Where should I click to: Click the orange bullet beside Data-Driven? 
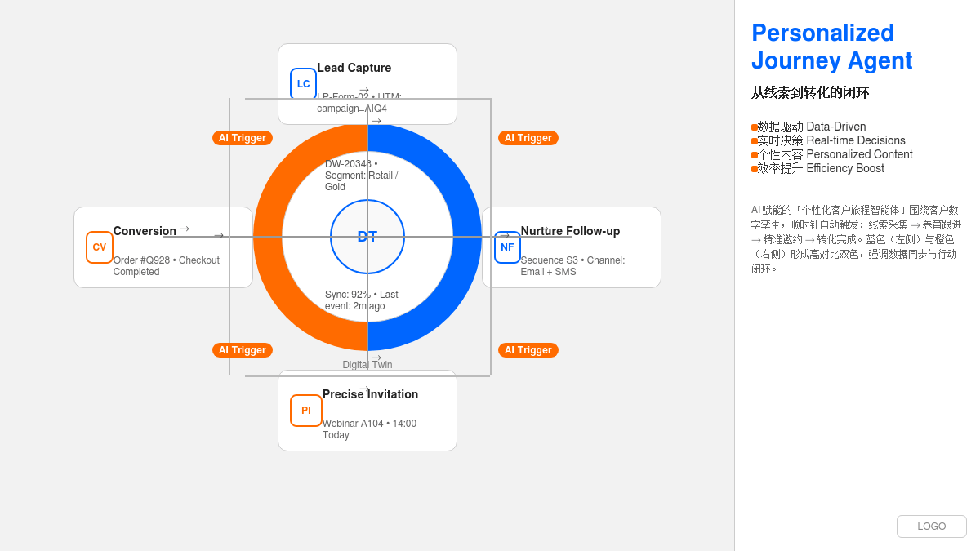(755, 127)
